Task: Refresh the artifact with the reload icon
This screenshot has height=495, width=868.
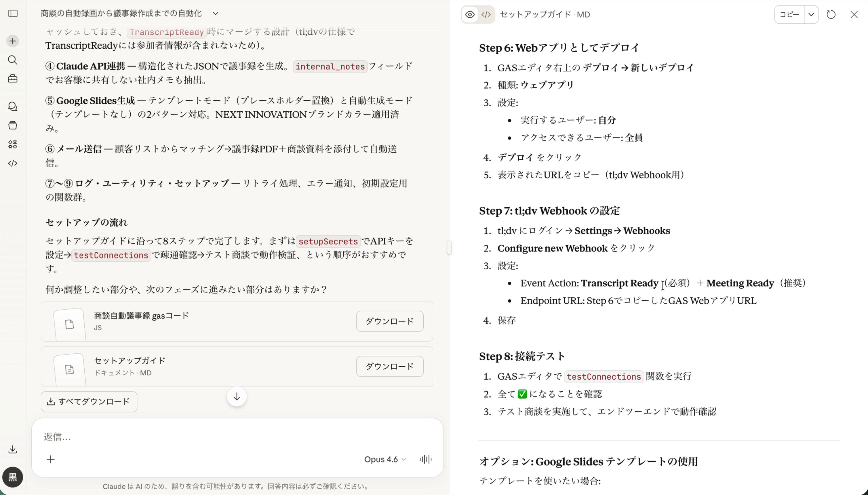Action: click(x=831, y=14)
